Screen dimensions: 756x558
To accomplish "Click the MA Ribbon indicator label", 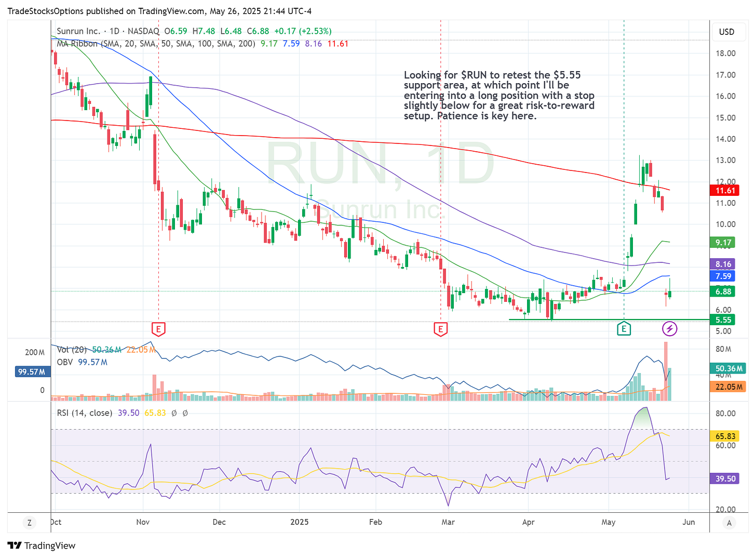I will [156, 44].
